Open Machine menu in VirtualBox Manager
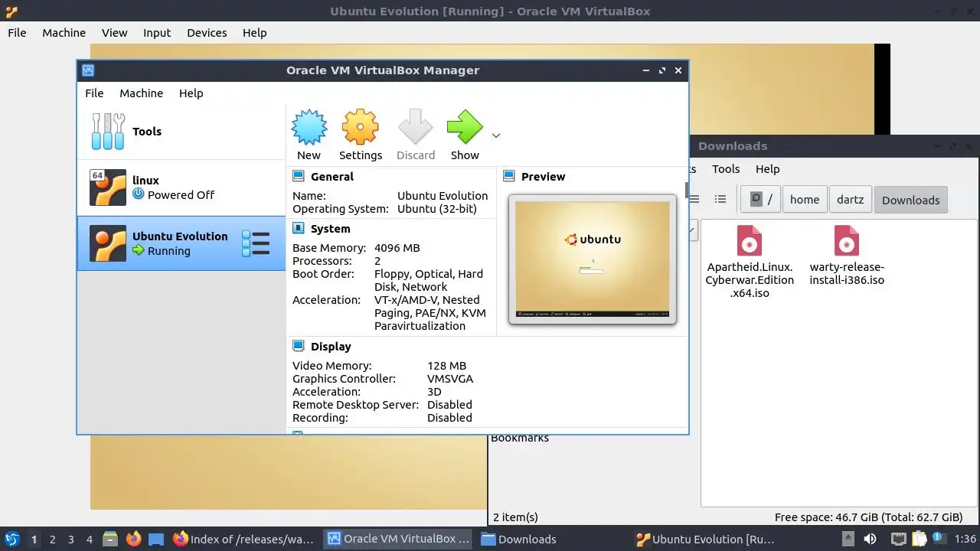Image resolution: width=980 pixels, height=551 pixels. (141, 93)
